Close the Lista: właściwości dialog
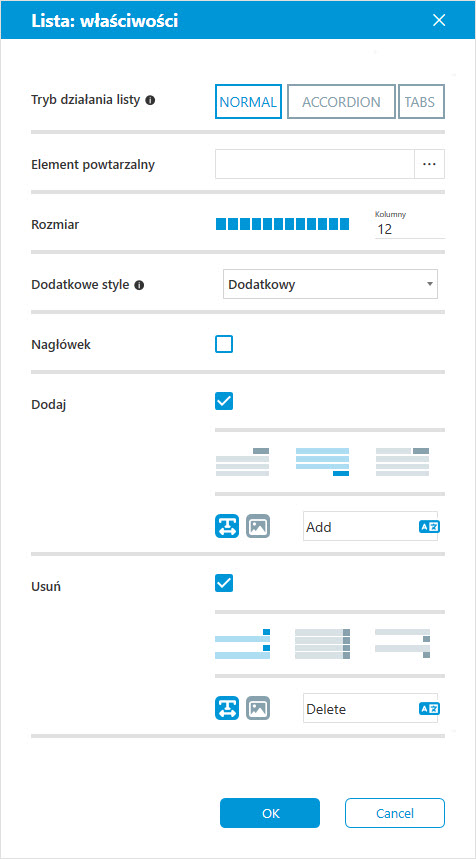Screen dimensions: 476x859 click(x=439, y=21)
